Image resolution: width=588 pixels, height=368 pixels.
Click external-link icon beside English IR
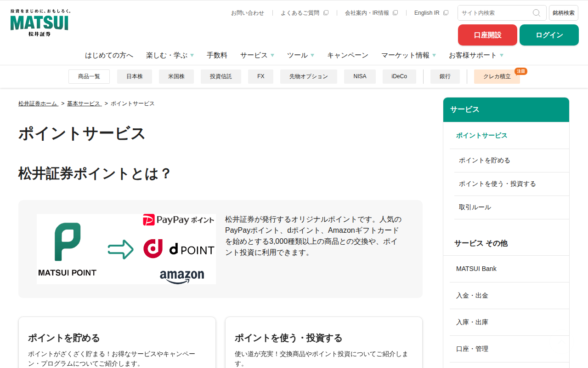click(446, 13)
